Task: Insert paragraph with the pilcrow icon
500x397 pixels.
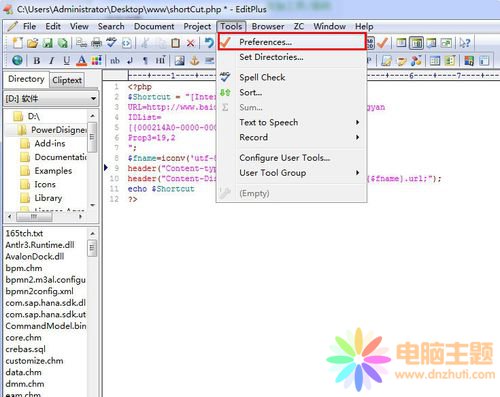Action: [x=145, y=60]
